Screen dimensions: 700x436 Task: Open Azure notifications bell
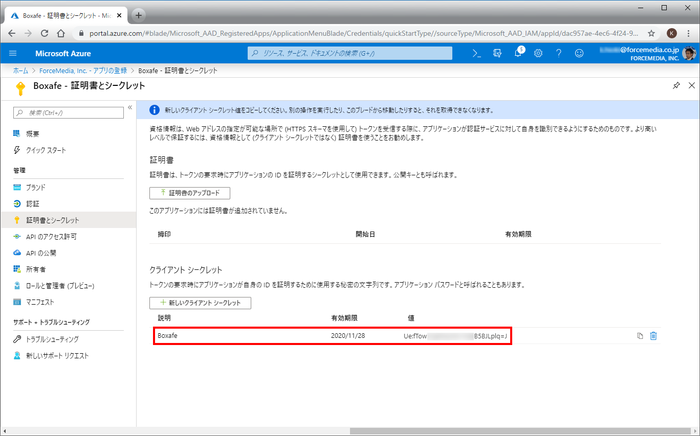pyautogui.click(x=518, y=53)
